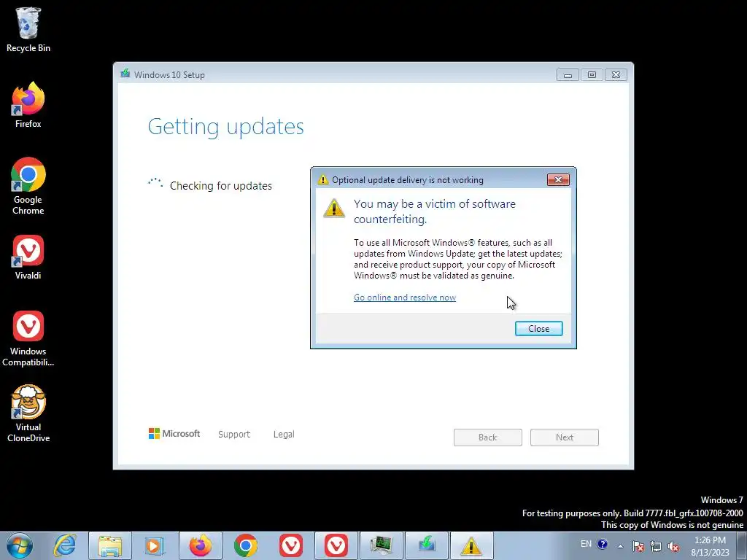Maximize the Windows 10 Setup window

[592, 75]
